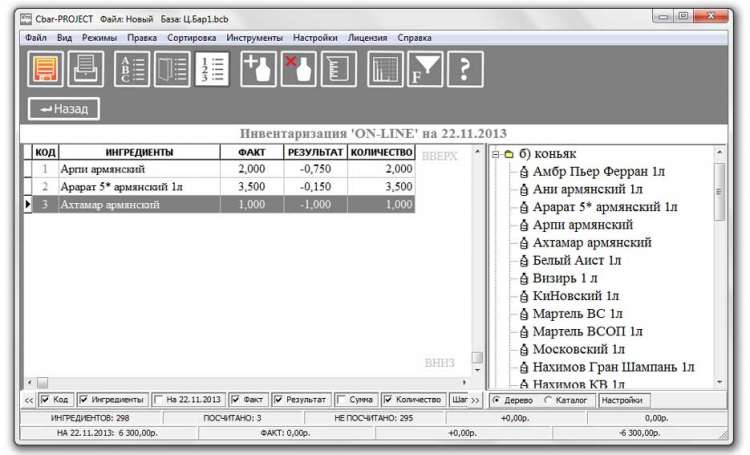Viewport: 750px width, 455px height.
Task: Click the folder icon of б) коньяк
Action: [x=509, y=154]
